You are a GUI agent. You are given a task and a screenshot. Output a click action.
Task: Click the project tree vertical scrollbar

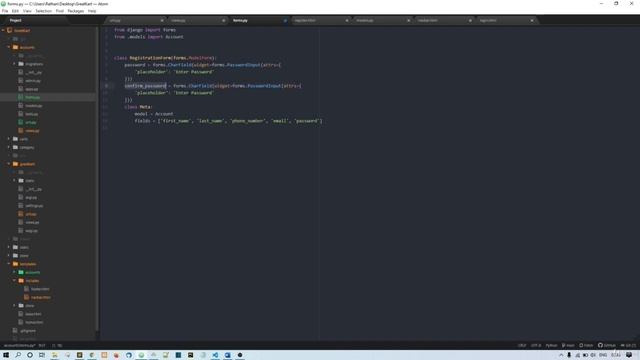click(98, 178)
